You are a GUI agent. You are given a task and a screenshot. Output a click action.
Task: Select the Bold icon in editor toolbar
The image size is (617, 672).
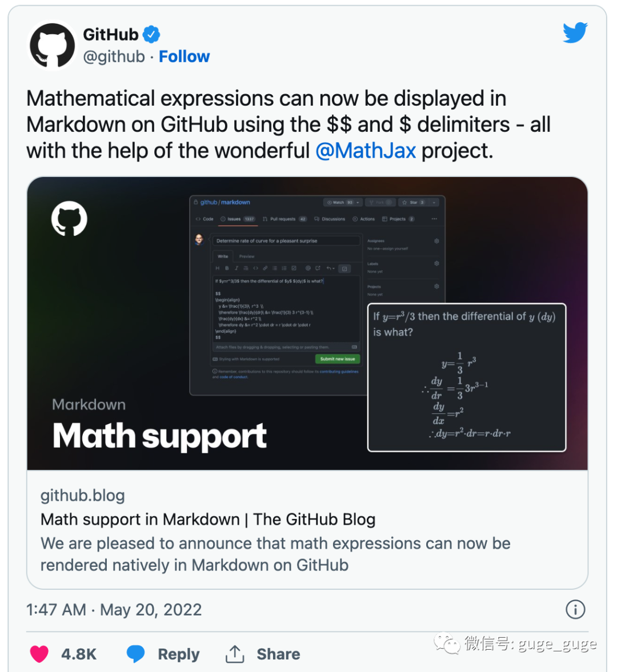[x=227, y=268]
